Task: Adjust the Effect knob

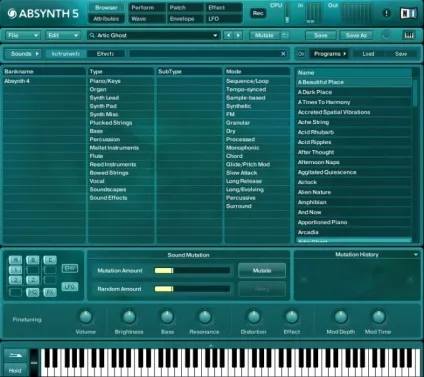Action: [292, 317]
